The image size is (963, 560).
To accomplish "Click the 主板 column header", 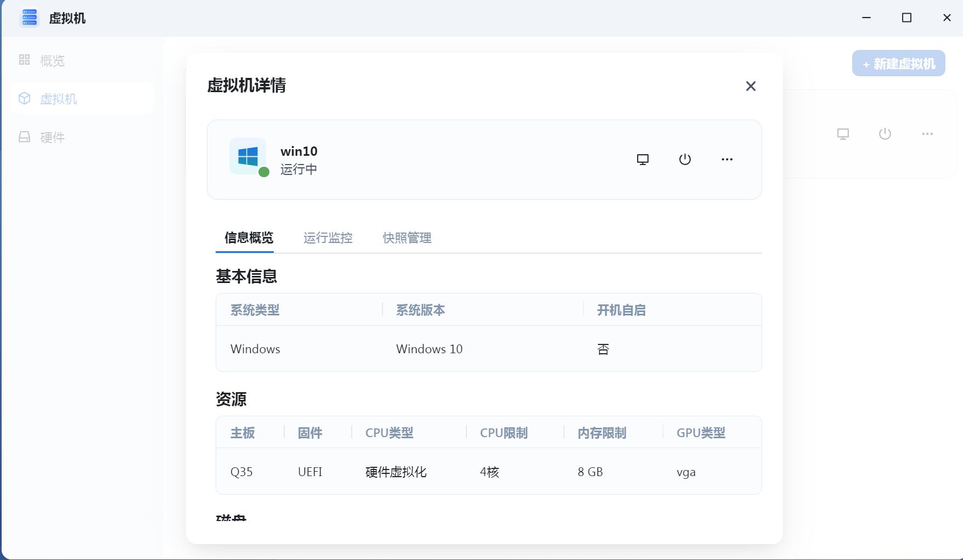I will tap(243, 433).
